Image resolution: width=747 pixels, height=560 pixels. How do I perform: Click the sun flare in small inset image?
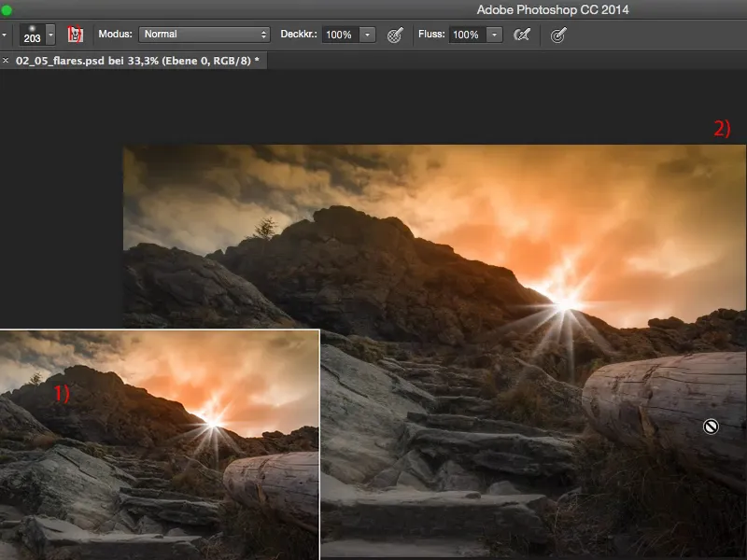pos(214,424)
